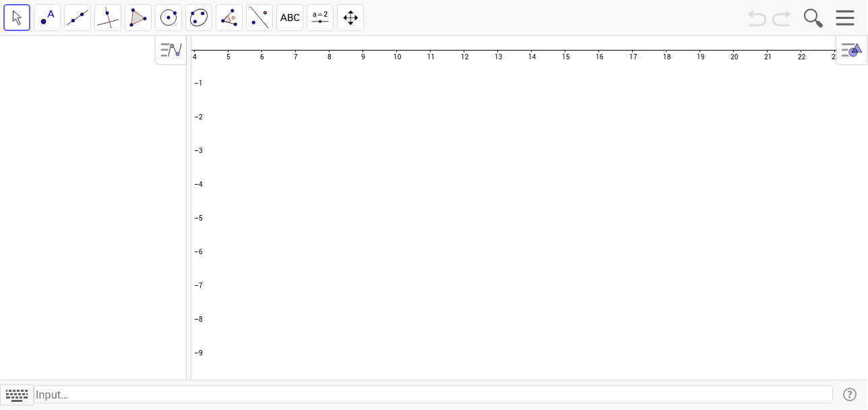Select the Polygon tool
Viewport: 868px width, 410px height.
(138, 18)
